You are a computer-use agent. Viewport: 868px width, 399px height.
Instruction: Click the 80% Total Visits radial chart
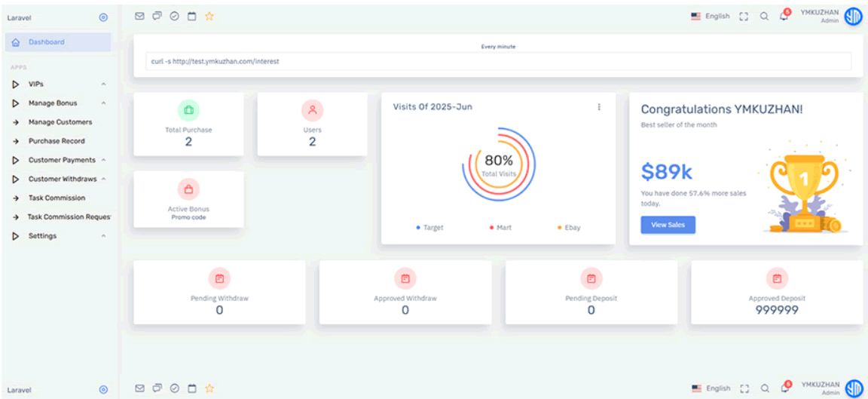(x=499, y=164)
